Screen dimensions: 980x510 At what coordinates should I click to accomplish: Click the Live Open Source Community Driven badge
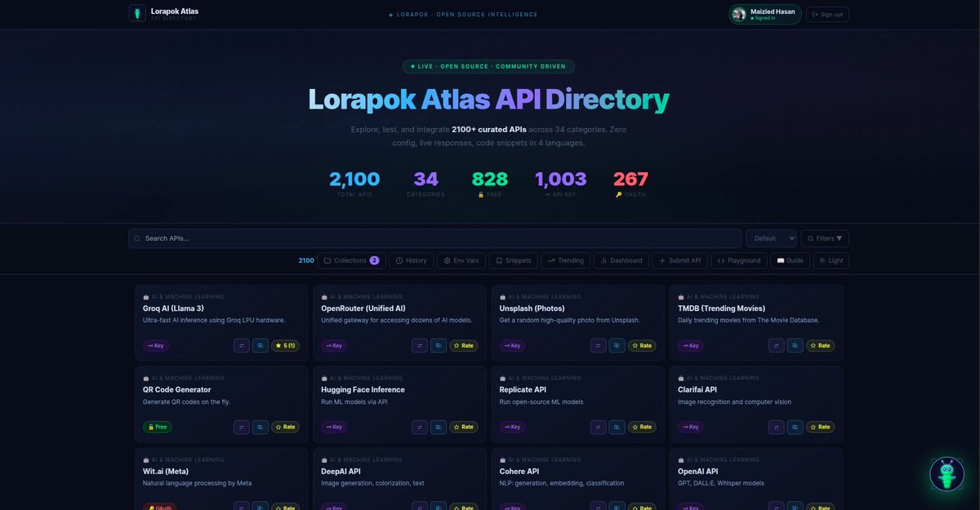pyautogui.click(x=488, y=66)
